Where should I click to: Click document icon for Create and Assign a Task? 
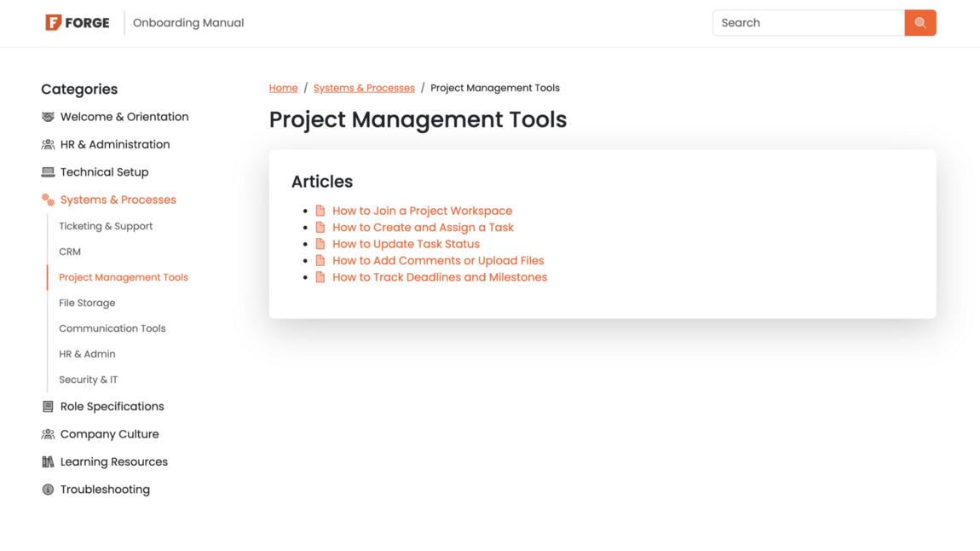pyautogui.click(x=320, y=227)
